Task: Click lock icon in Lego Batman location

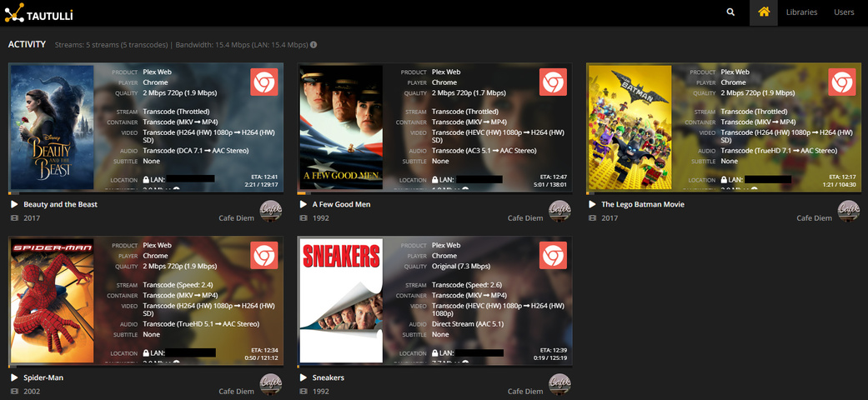Action: pyautogui.click(x=724, y=180)
